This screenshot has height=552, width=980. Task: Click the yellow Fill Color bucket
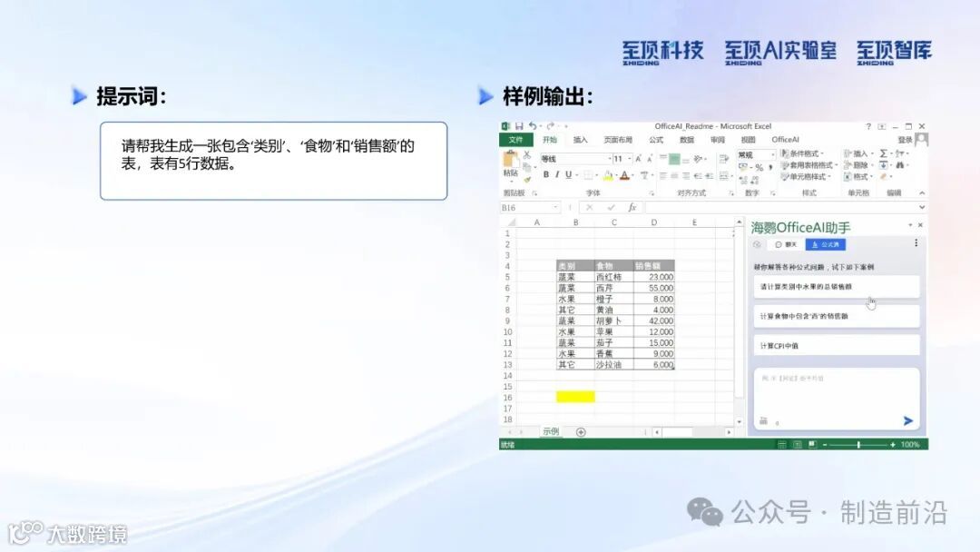tap(608, 175)
